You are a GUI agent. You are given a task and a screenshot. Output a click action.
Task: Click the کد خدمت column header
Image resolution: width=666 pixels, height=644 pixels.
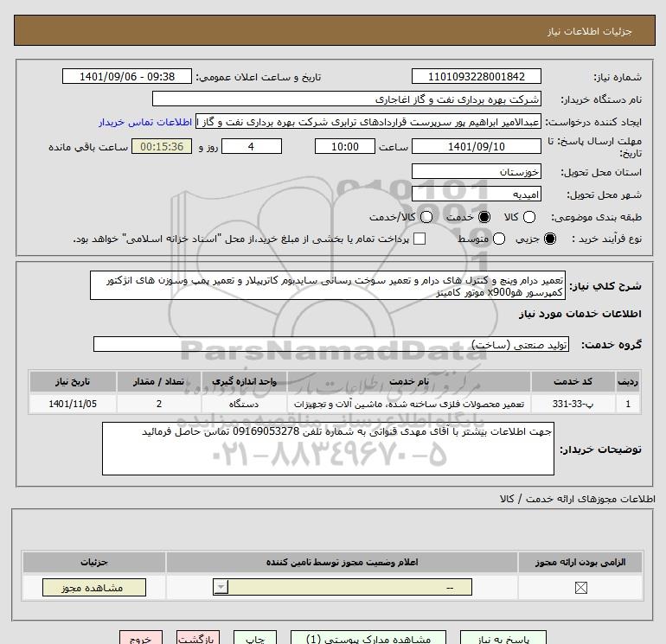(x=573, y=381)
